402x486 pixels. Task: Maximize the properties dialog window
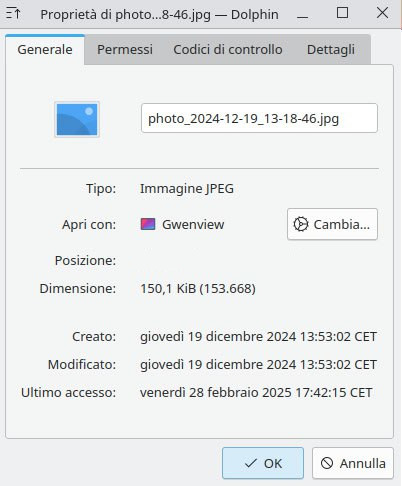pyautogui.click(x=342, y=13)
